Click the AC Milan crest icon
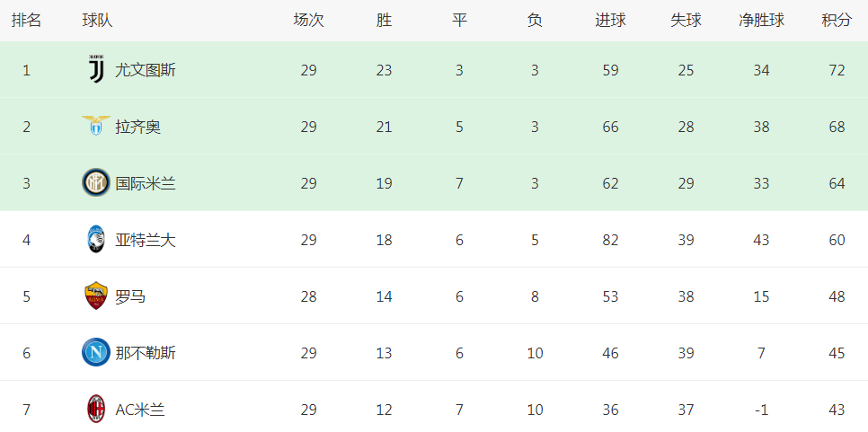 click(96, 410)
